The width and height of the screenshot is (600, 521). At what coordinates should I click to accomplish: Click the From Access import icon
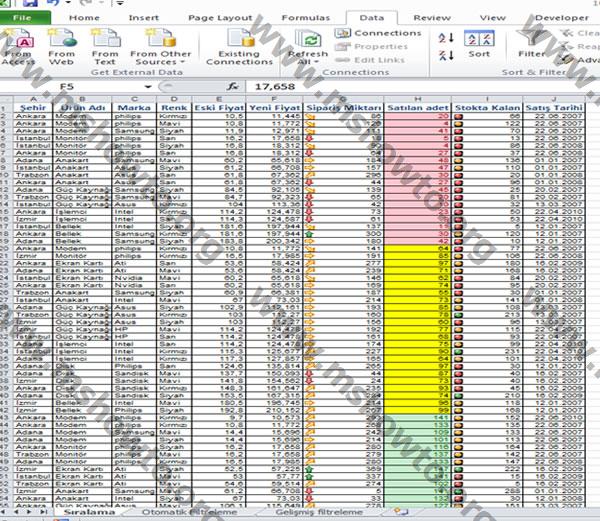[x=17, y=47]
